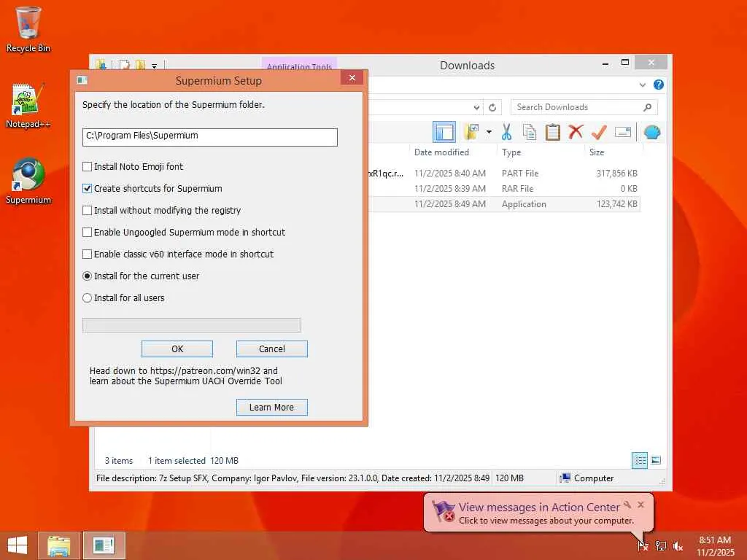Screen dimensions: 747x560
Task: Expand the ribbon with the chevron near Help
Action: tap(642, 85)
